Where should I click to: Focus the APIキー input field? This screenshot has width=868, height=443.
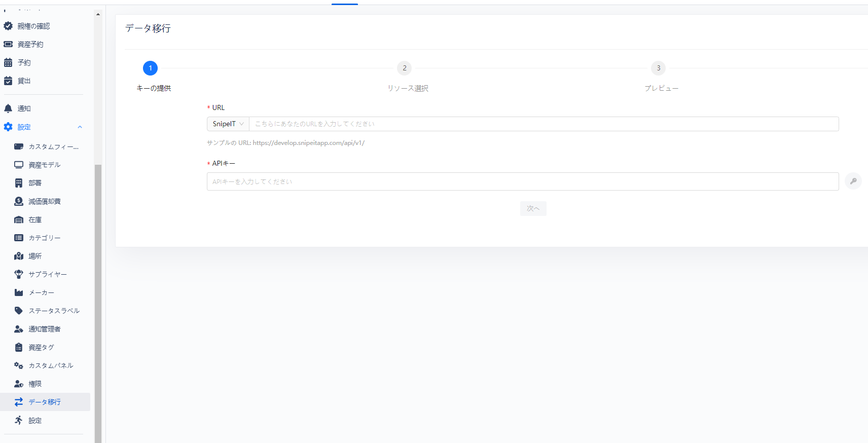523,181
